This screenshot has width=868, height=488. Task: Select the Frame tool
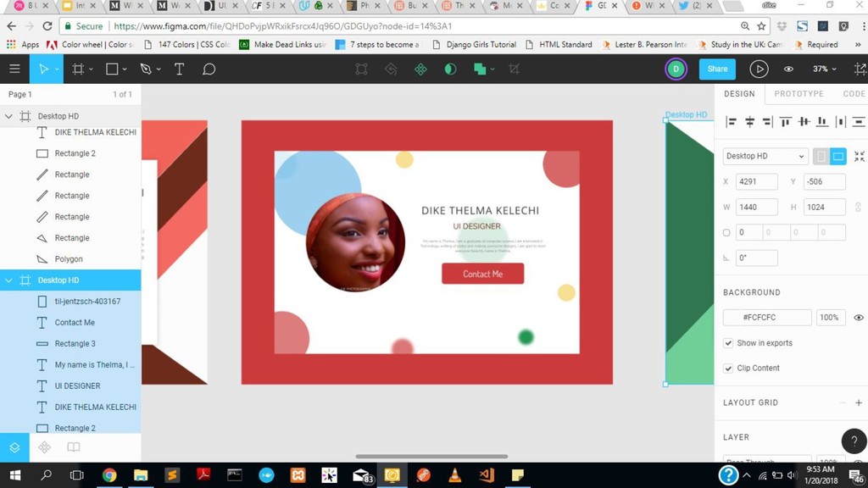coord(78,69)
